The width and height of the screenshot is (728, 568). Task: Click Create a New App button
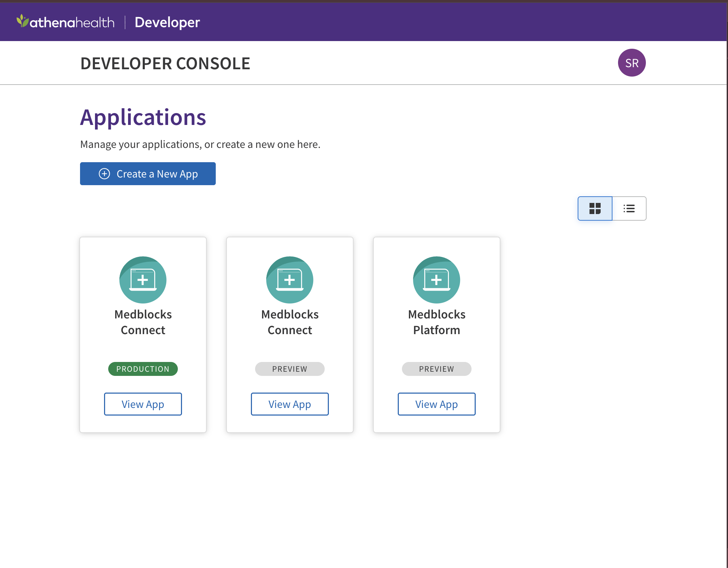point(148,174)
